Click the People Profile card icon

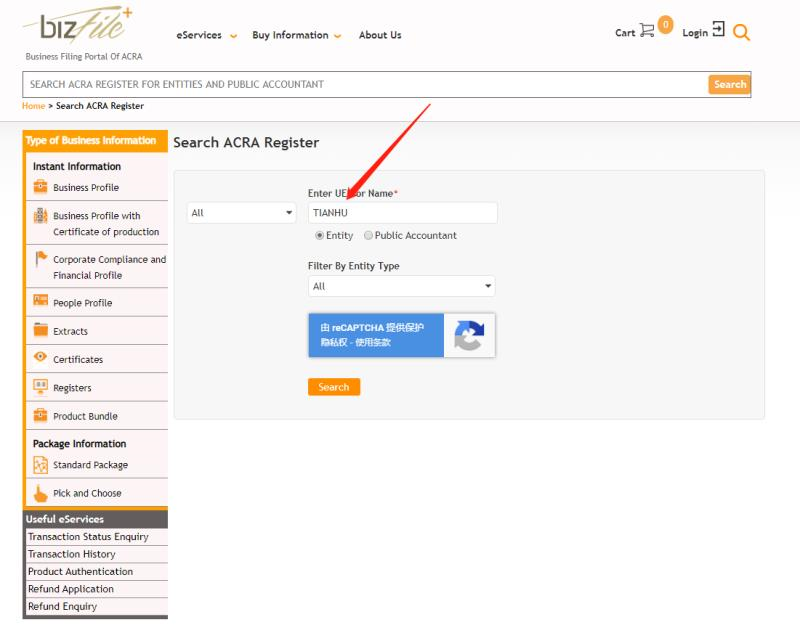click(40, 300)
